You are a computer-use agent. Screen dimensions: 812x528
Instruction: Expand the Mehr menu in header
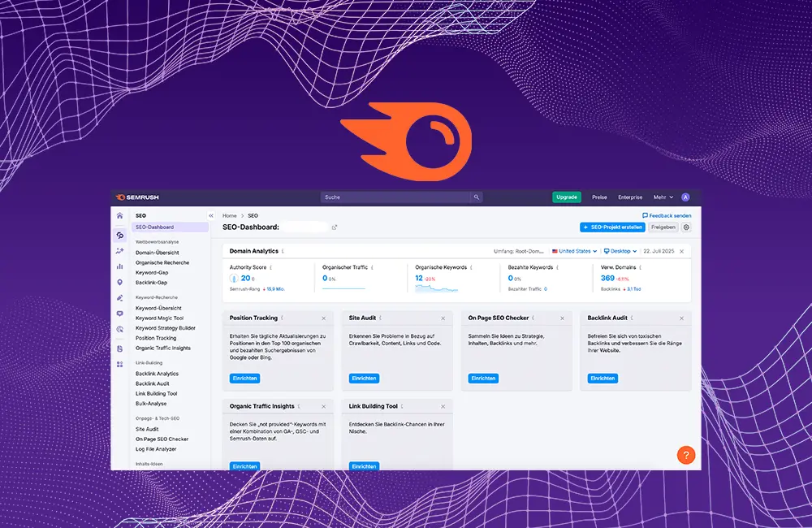663,197
